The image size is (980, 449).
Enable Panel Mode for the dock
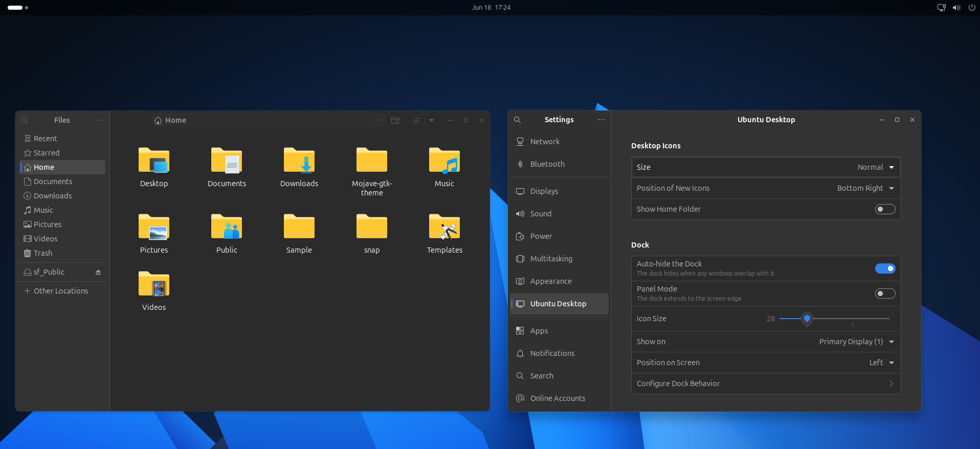885,294
